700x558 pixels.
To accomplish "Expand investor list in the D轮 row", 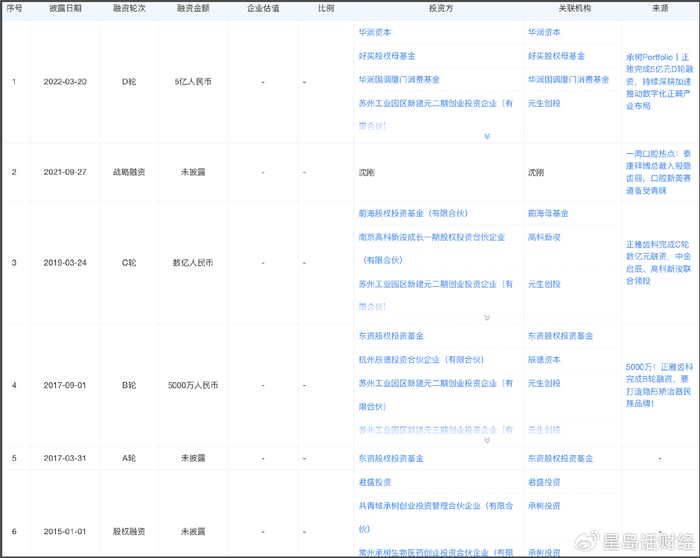I will click(487, 136).
